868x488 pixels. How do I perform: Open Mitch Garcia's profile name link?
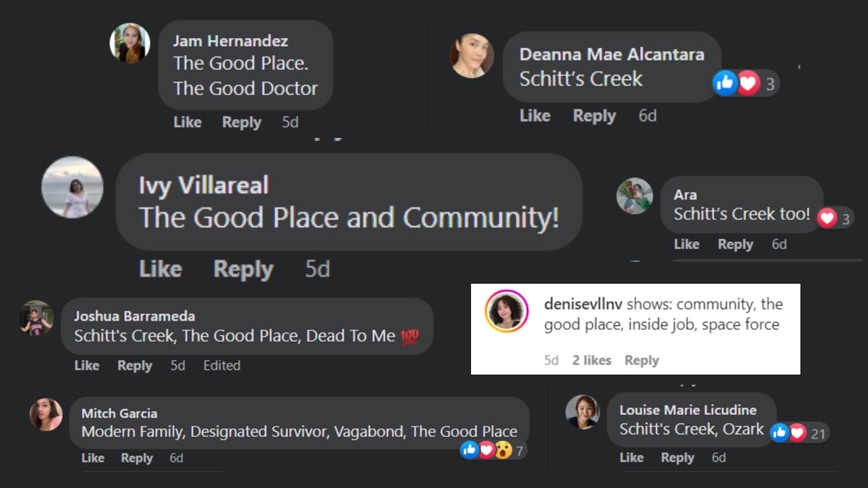119,413
